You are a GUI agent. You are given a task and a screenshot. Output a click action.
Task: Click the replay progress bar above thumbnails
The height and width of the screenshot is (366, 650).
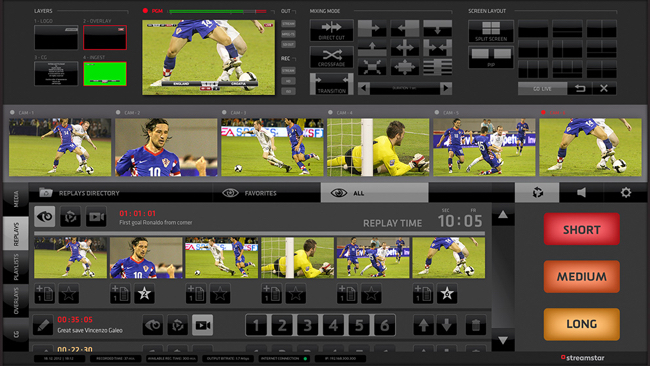coord(260,234)
